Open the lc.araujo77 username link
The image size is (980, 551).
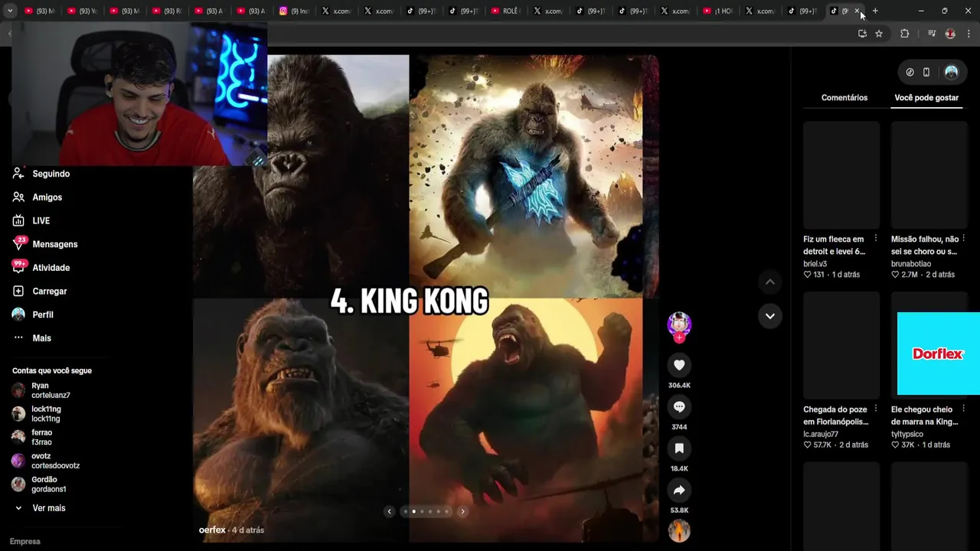[821, 434]
